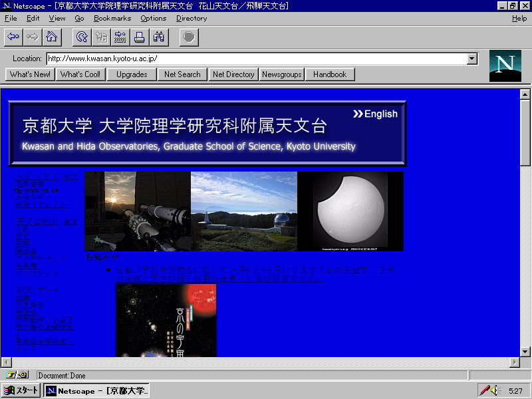Click the What's New! directory button
Screen dimensions: 532x399
(x=30, y=74)
